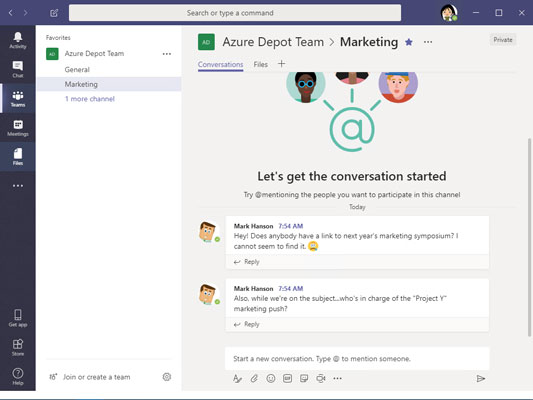The image size is (533, 400).
Task: Expand the 1 more channel link
Action: click(90, 99)
